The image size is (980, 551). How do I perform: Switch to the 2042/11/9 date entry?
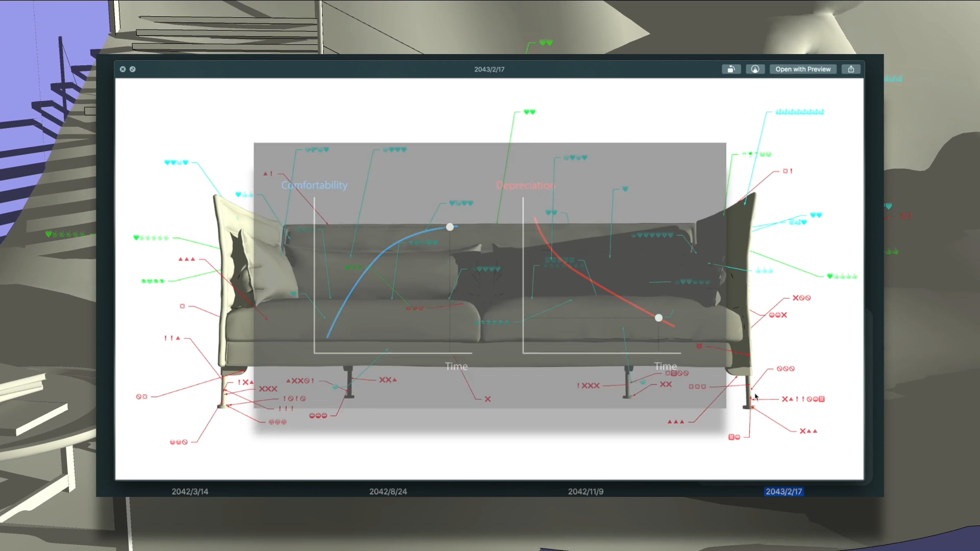tap(586, 491)
